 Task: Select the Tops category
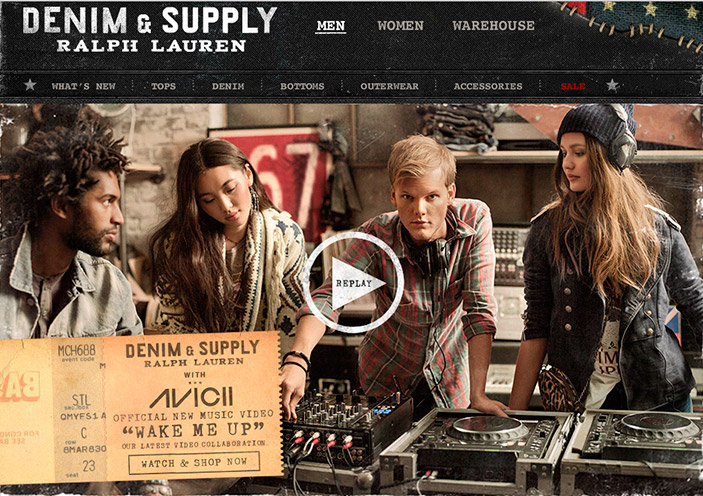[x=163, y=86]
